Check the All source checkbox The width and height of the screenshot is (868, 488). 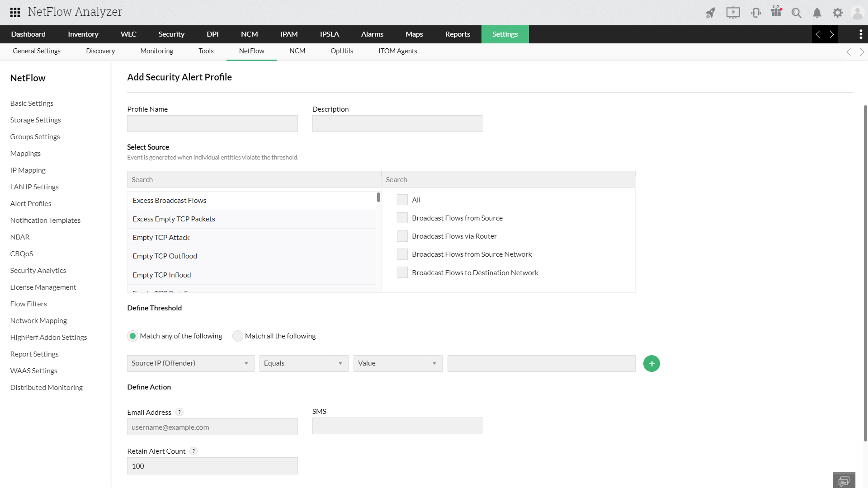pyautogui.click(x=402, y=200)
